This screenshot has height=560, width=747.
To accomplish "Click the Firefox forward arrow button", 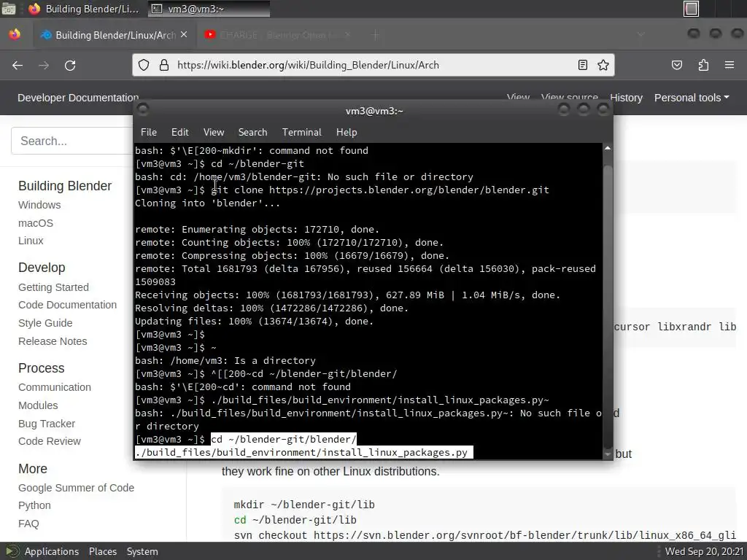I will (x=44, y=65).
